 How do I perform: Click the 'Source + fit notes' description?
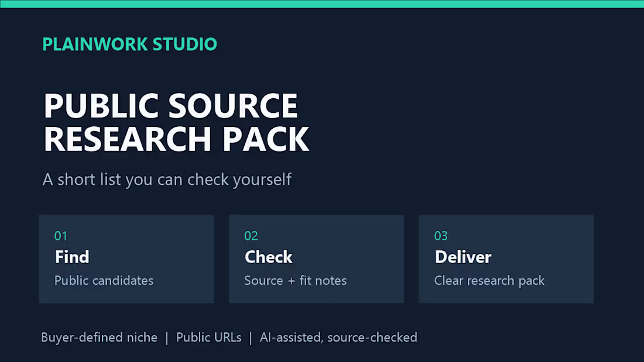point(295,281)
